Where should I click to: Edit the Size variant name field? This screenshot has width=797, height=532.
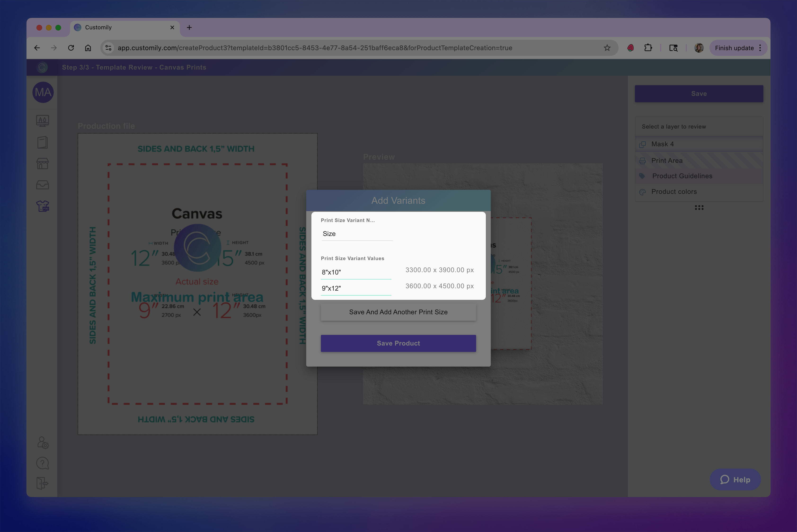pos(357,234)
